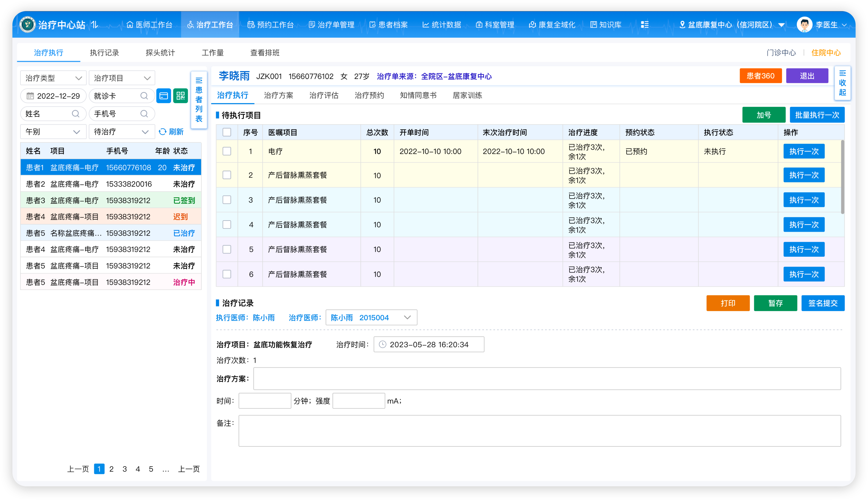Click the 时间 minutes input field
This screenshot has width=868, height=500.
pos(265,401)
